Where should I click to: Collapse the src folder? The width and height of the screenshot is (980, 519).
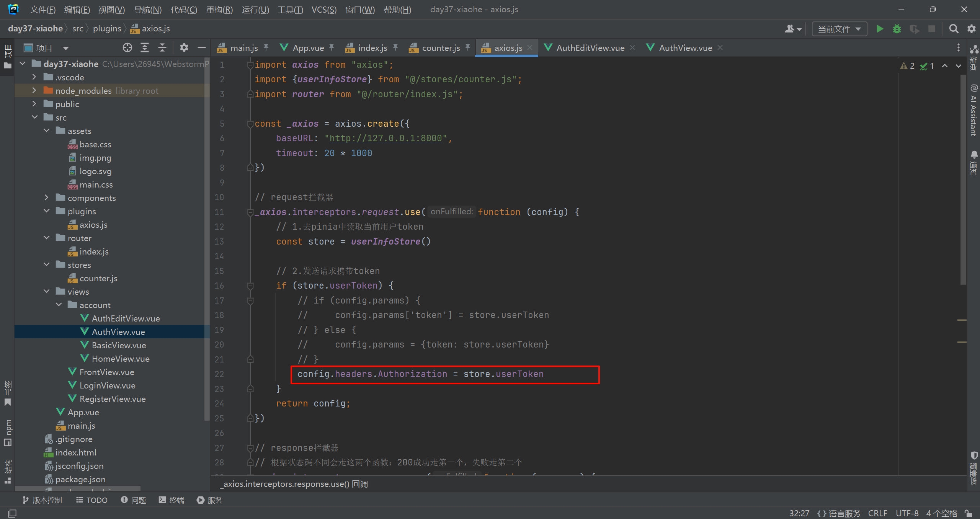[x=34, y=117]
